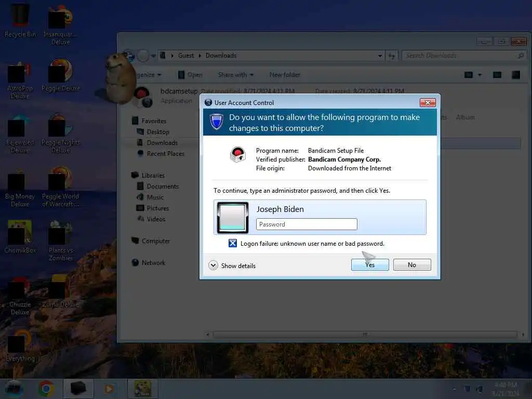Open the media player taskbar icon
This screenshot has width=532, height=399.
pos(109,389)
